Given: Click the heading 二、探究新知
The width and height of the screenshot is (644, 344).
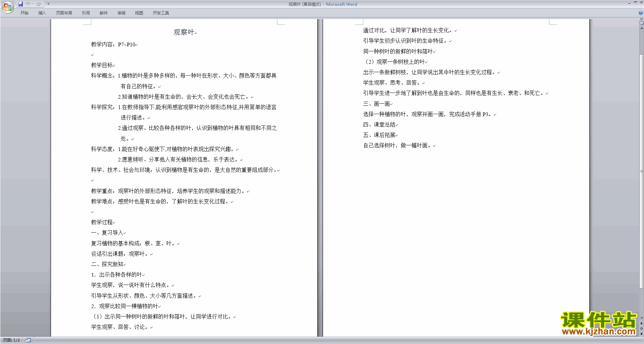Looking at the screenshot, I should coord(107,264).
